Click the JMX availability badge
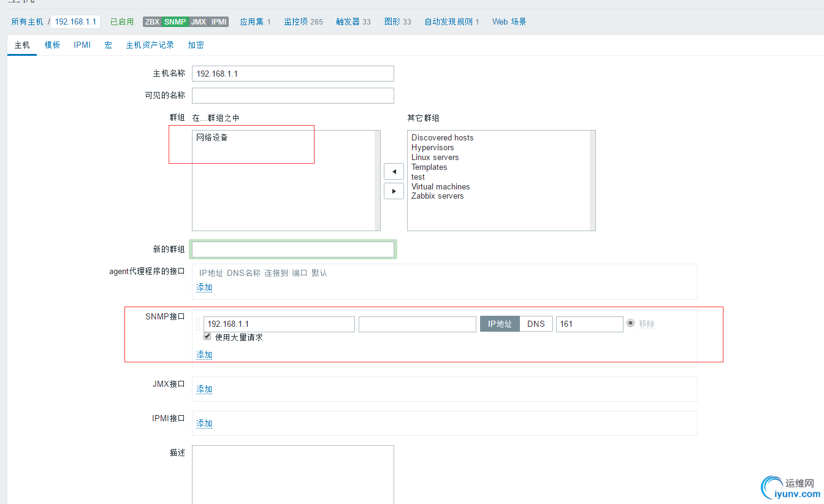Viewport: 824px width, 504px height. [198, 21]
